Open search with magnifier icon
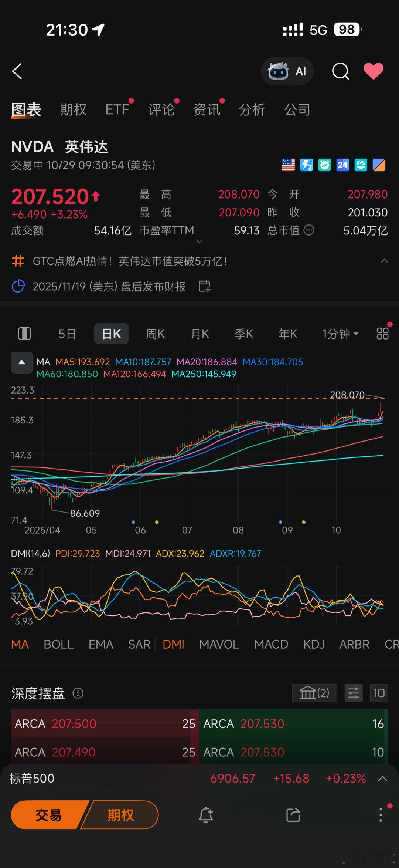The width and height of the screenshot is (399, 868). pos(340,71)
